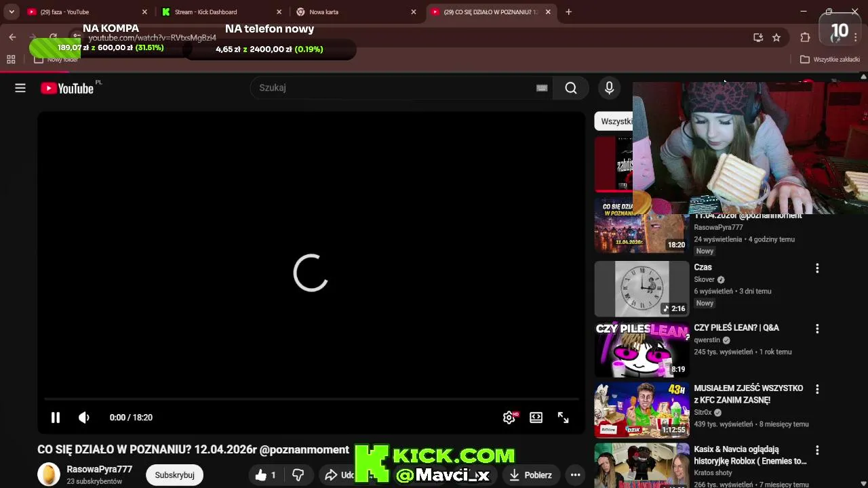Viewport: 868px width, 488px height.
Task: Click the 23 subskrybentów text
Action: (x=94, y=481)
